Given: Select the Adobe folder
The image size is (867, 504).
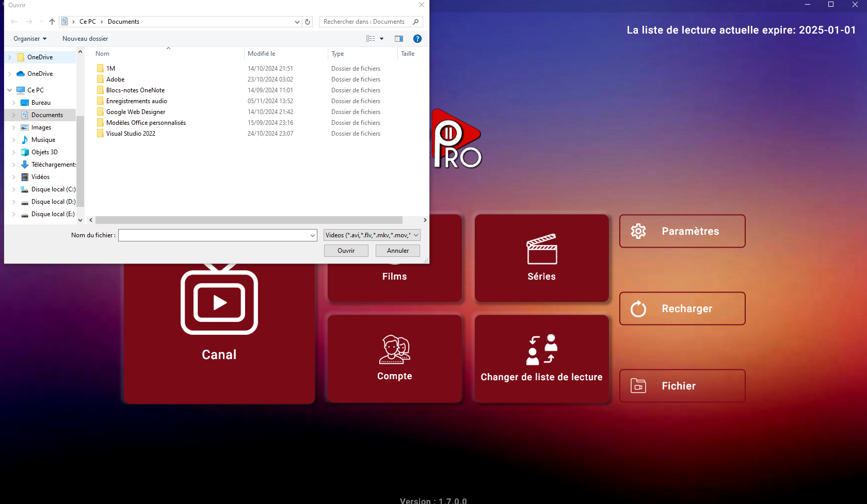Looking at the screenshot, I should click(116, 79).
